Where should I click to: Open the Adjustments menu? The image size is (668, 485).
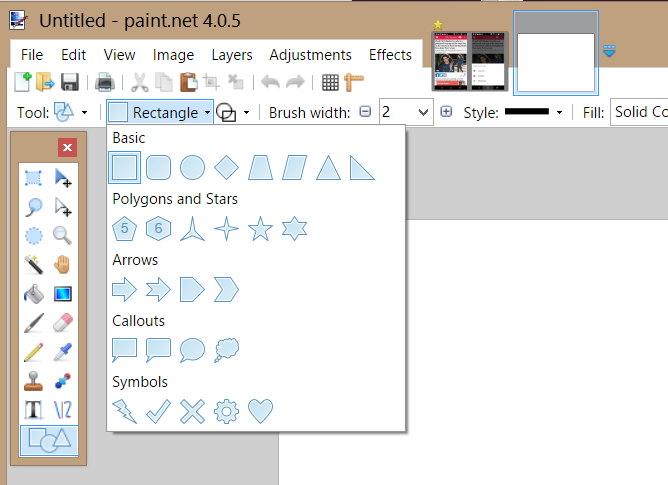click(x=310, y=55)
